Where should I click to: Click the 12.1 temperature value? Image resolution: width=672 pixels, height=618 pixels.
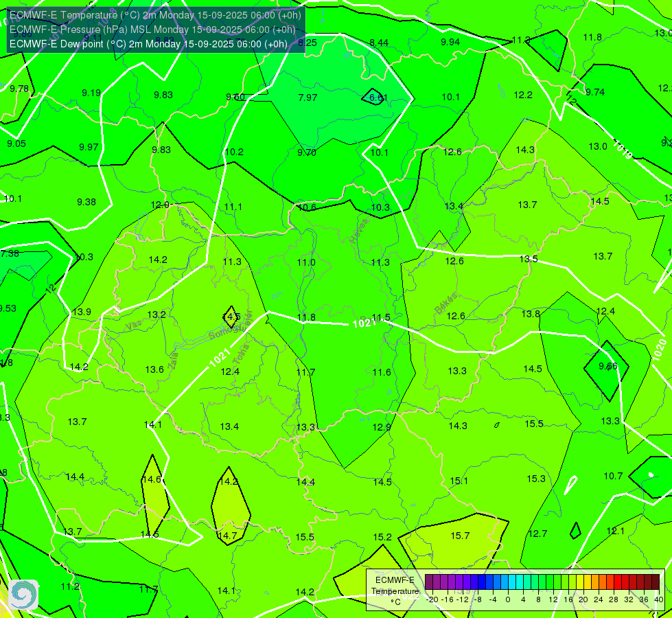coord(616,531)
